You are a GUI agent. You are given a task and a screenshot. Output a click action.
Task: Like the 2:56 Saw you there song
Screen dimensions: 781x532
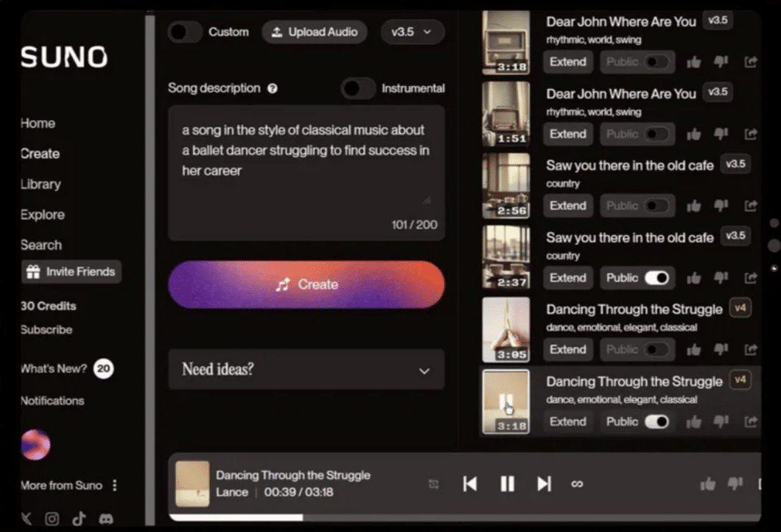coord(693,206)
